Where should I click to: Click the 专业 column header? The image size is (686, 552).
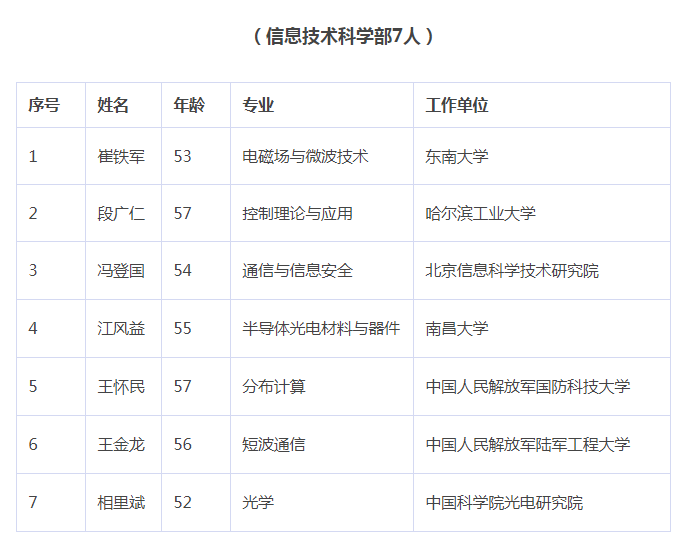(258, 105)
